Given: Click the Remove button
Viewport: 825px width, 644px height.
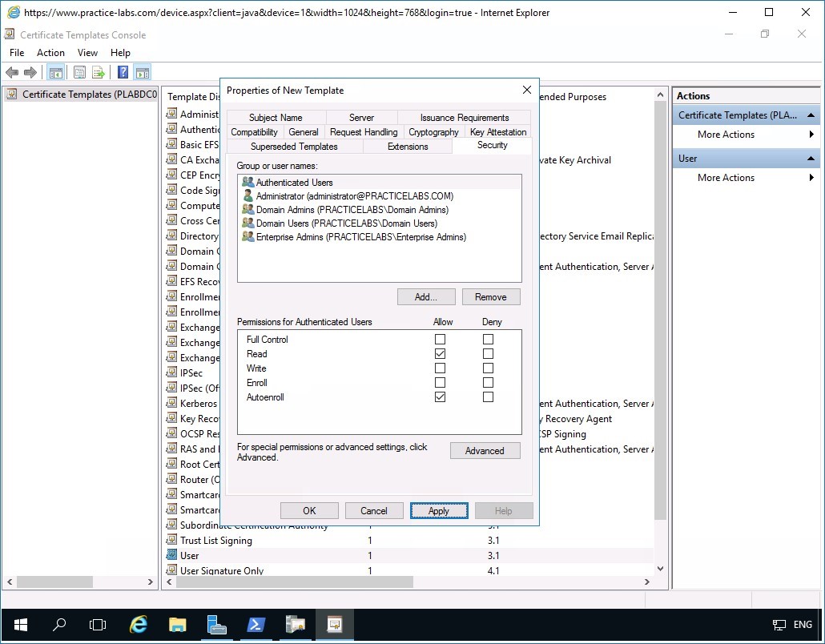Looking at the screenshot, I should (x=491, y=296).
